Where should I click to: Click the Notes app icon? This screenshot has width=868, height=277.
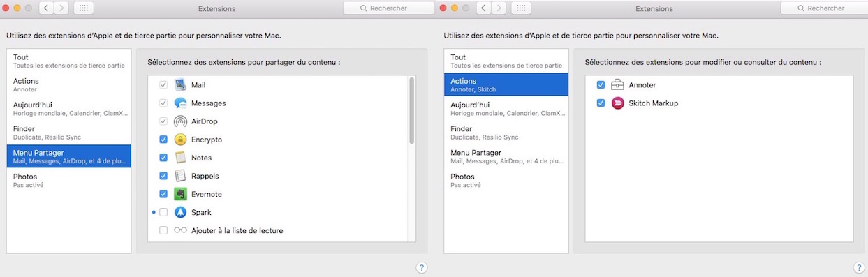180,158
